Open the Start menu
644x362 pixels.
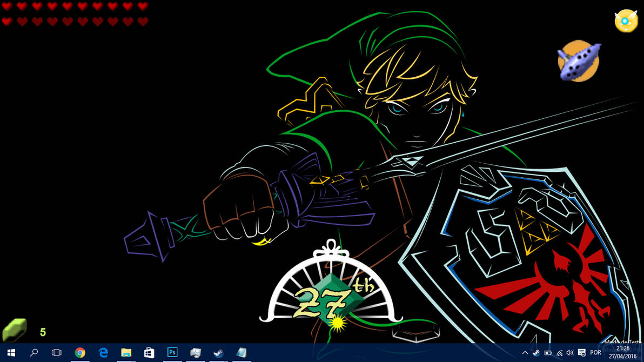pyautogui.click(x=11, y=354)
